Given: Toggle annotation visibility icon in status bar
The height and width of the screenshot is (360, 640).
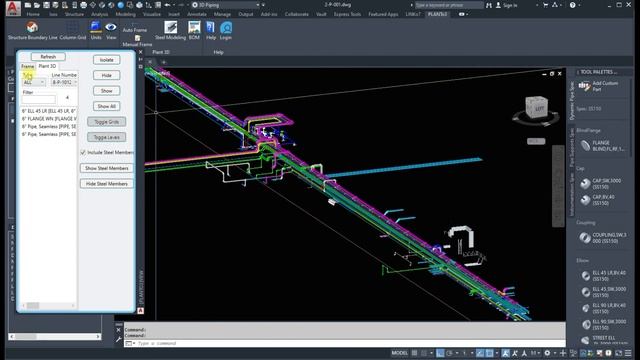Looking at the screenshot, I should point(506,353).
